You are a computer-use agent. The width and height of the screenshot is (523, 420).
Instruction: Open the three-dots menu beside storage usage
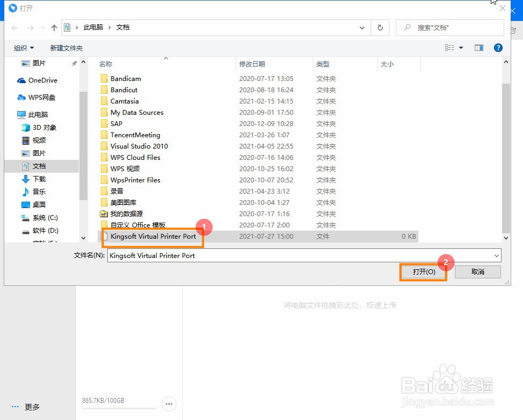[x=169, y=404]
